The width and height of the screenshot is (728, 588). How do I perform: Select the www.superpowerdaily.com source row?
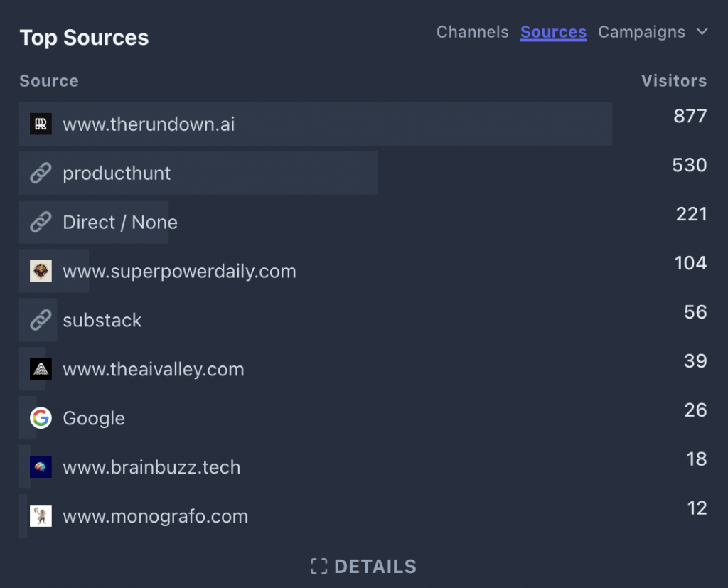click(179, 271)
